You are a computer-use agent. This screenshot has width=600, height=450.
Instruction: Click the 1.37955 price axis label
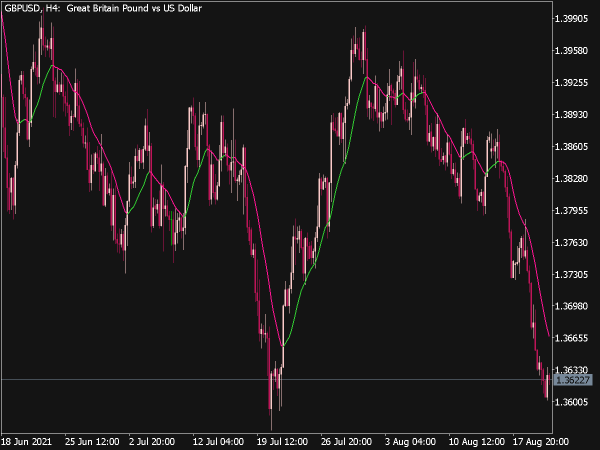click(x=571, y=210)
